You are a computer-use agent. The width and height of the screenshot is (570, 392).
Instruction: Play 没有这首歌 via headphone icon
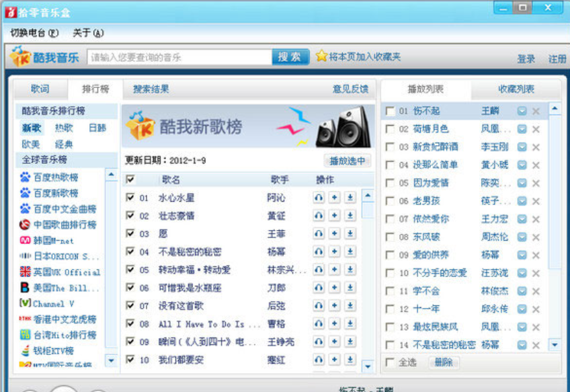pyautogui.click(x=319, y=305)
